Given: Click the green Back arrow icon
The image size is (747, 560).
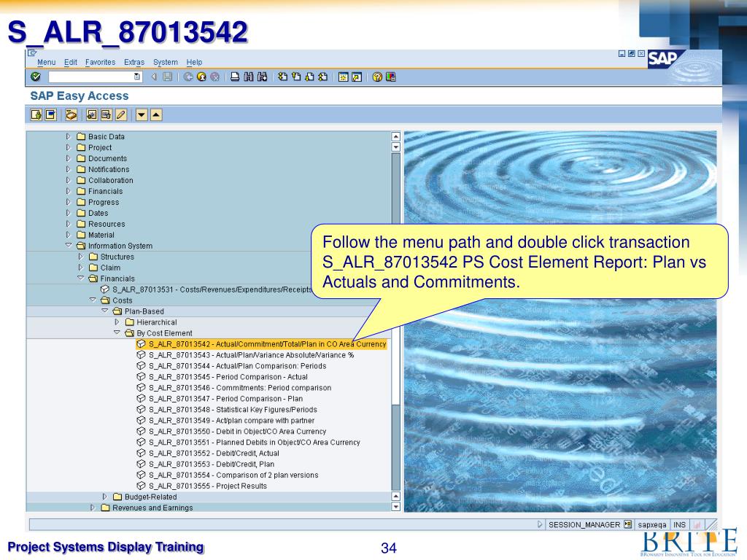Looking at the screenshot, I should pos(188,77).
